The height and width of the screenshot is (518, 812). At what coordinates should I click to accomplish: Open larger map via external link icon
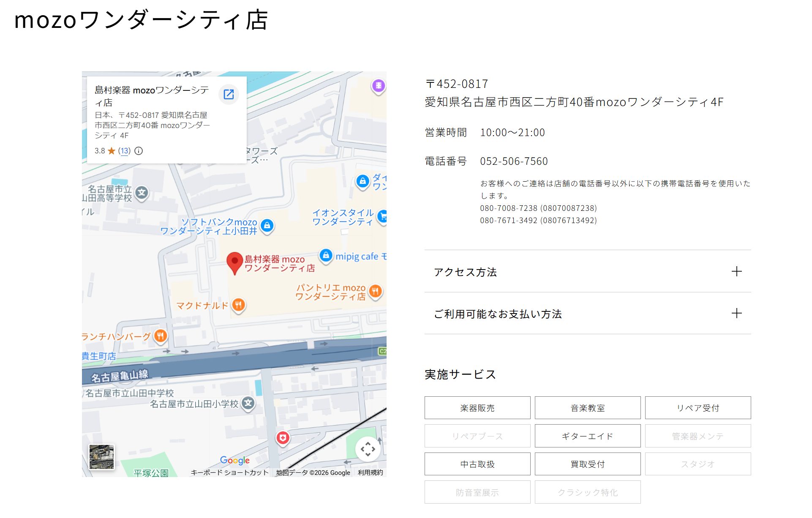(229, 94)
